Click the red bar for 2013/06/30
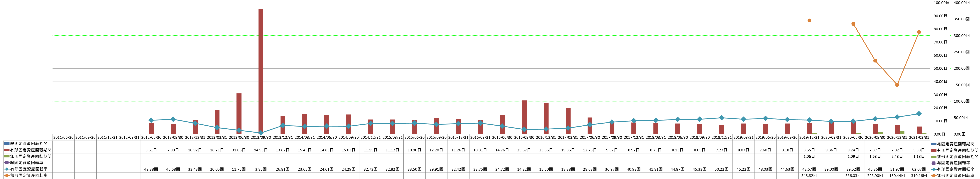980x179 pixels. tap(239, 114)
